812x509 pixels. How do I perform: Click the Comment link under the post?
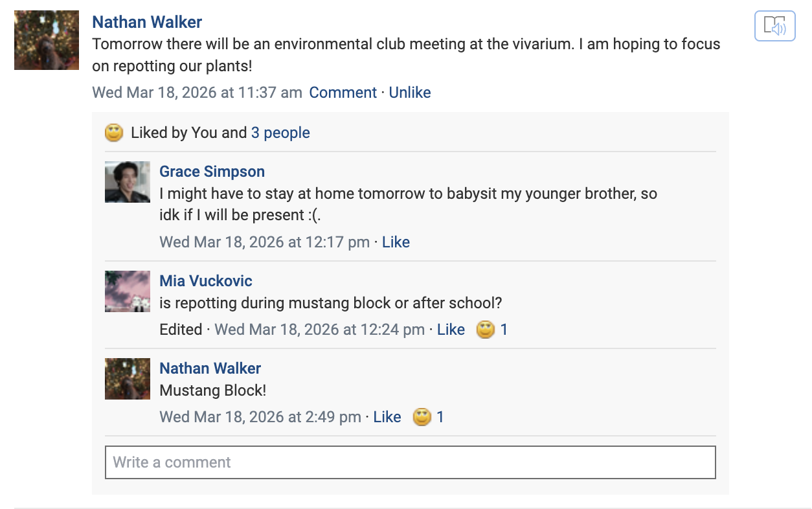pos(343,93)
